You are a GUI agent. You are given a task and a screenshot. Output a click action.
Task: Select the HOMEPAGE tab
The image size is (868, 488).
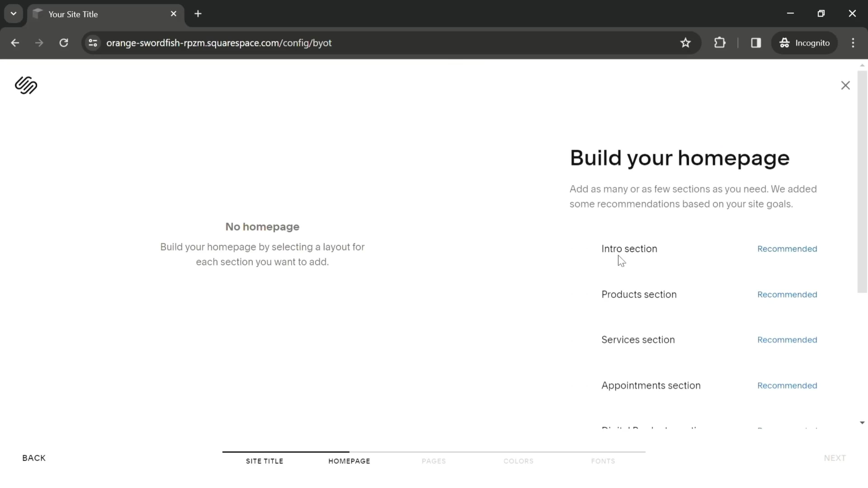coord(349,461)
